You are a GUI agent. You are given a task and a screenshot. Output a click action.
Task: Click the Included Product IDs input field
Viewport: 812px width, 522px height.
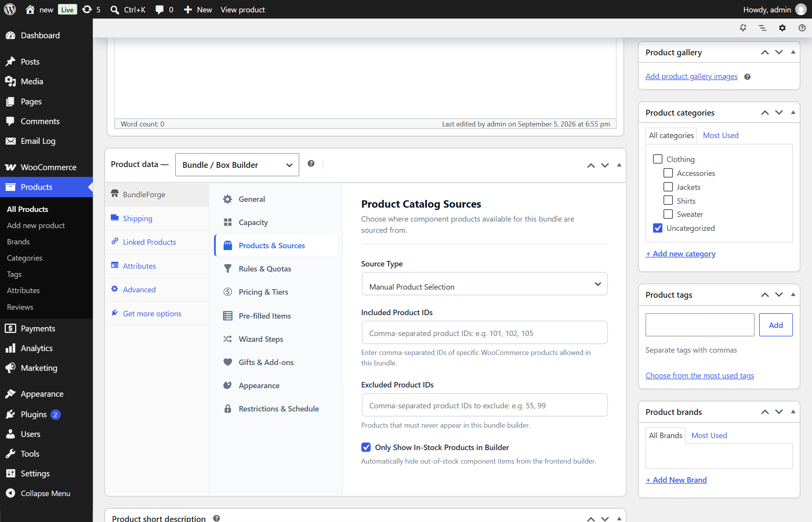point(484,333)
